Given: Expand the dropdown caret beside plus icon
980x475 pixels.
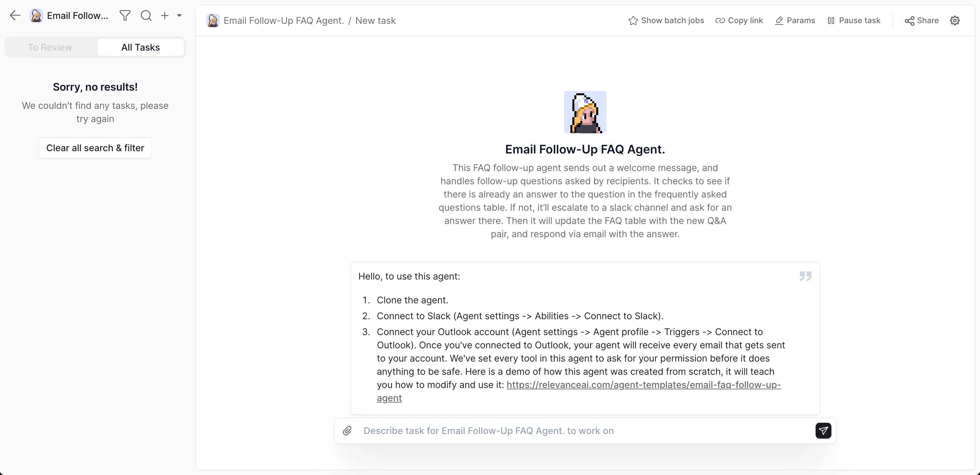Looking at the screenshot, I should pos(179,16).
